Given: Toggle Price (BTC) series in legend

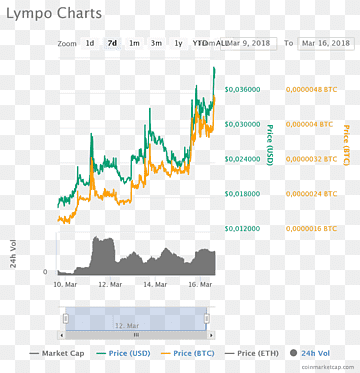Looking at the screenshot, I should [188, 353].
